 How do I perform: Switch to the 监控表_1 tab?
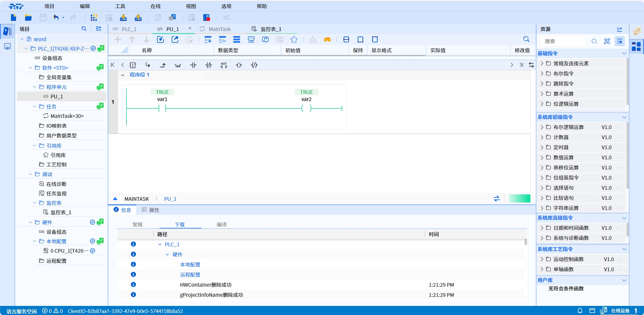(x=270, y=29)
